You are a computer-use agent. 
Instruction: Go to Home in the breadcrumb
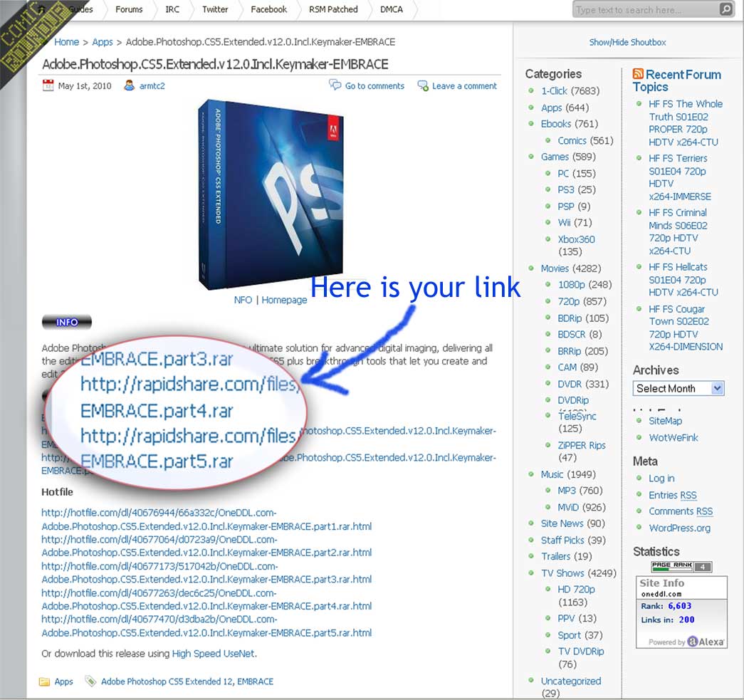click(x=66, y=42)
